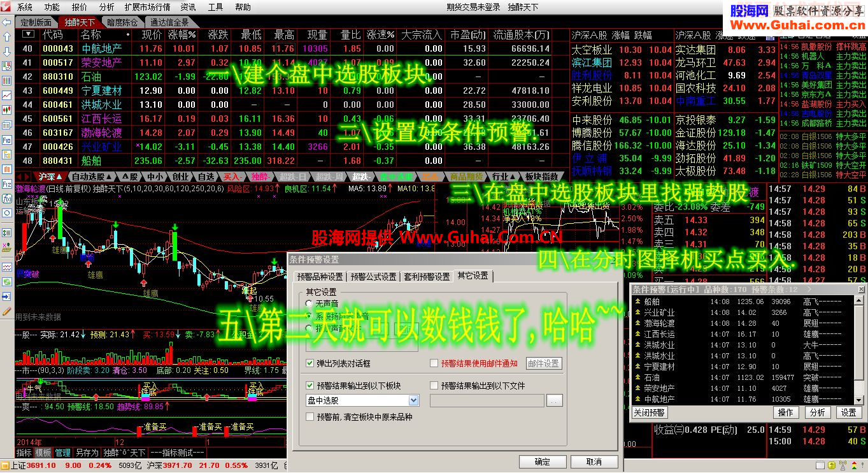Open the quote grid list icon in sidebar
868x473 pixels.
(x=7, y=81)
